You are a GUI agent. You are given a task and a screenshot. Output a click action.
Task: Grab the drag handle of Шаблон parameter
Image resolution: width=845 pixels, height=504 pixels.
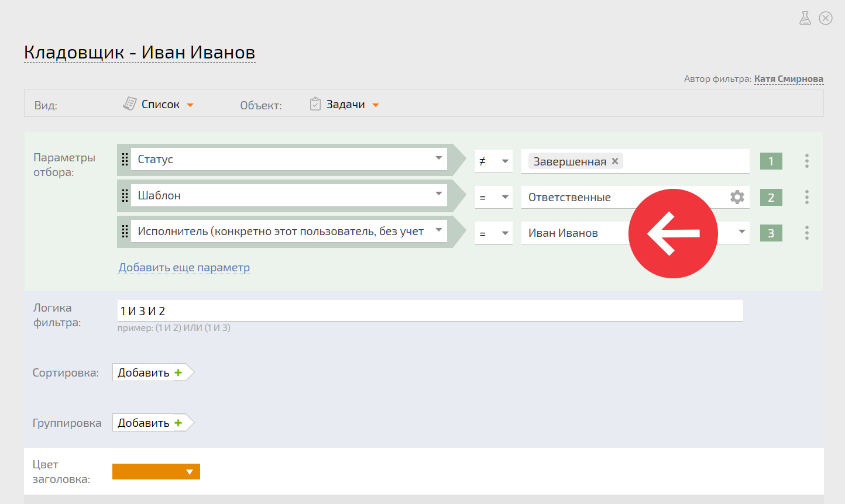(x=125, y=195)
